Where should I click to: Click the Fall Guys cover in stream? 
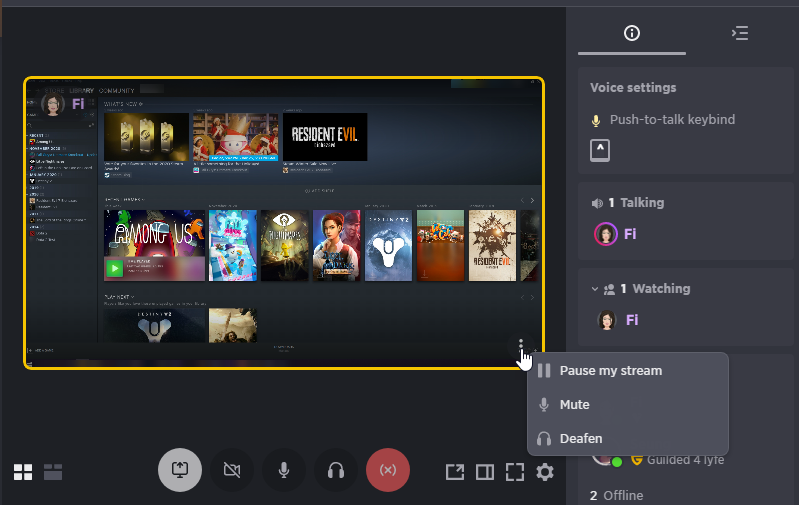click(233, 245)
